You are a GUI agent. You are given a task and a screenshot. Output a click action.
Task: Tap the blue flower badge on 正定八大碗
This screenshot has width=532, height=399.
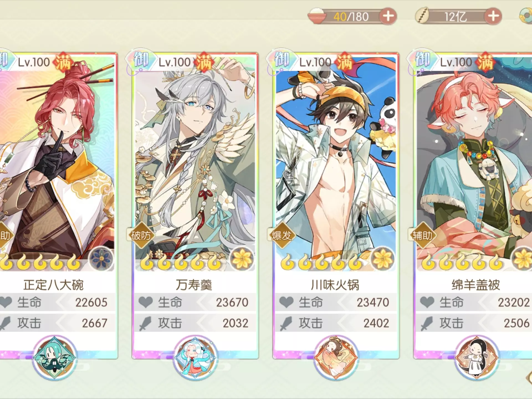[101, 259]
